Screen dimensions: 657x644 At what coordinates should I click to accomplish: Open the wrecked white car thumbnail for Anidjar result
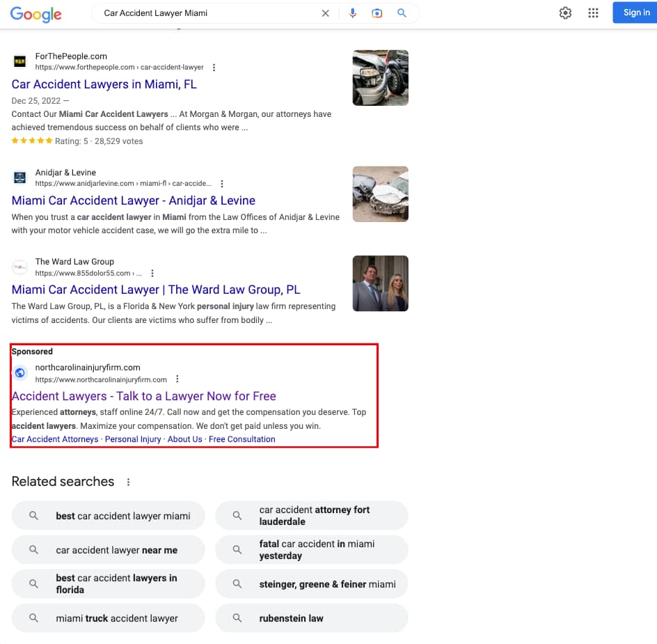click(x=381, y=194)
